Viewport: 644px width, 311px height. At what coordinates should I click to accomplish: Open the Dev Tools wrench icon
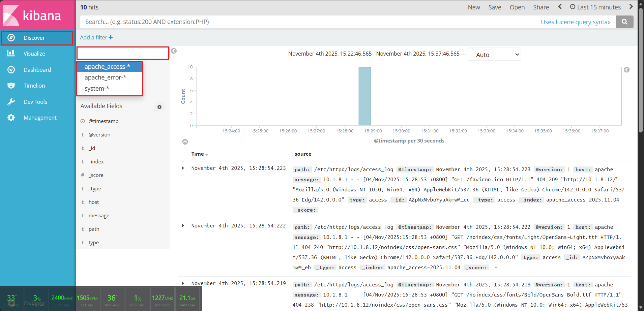(x=11, y=102)
